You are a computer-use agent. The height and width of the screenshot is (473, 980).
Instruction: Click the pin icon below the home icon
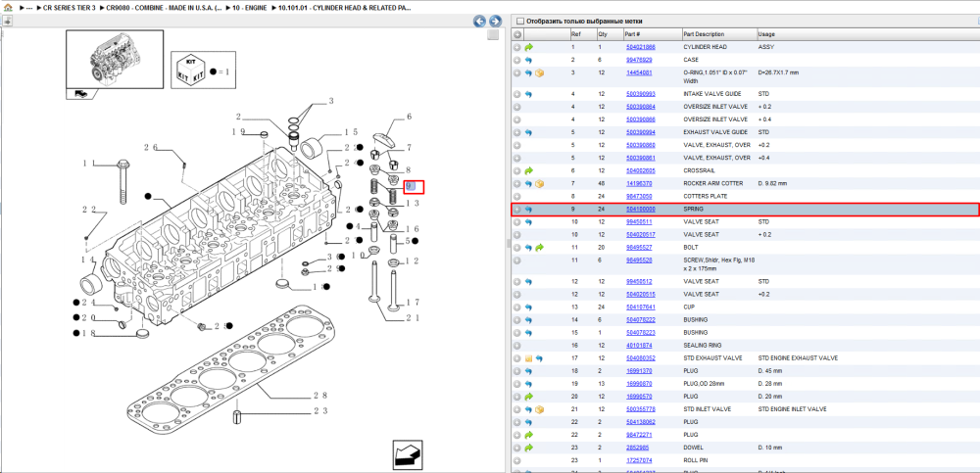tap(8, 21)
